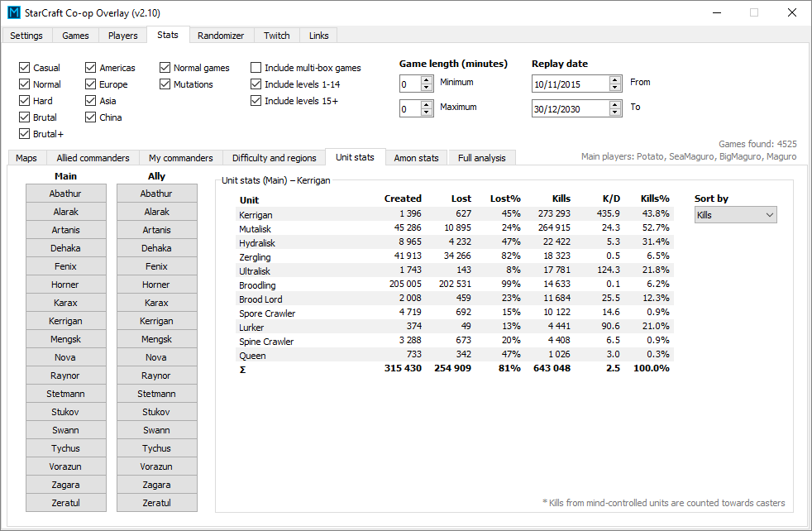Decrease maximum game length with down arrow

coord(427,112)
